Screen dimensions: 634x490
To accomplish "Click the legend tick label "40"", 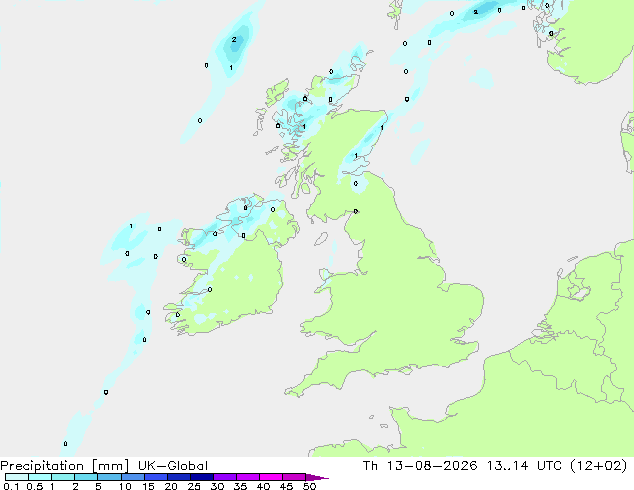I will (x=263, y=486).
